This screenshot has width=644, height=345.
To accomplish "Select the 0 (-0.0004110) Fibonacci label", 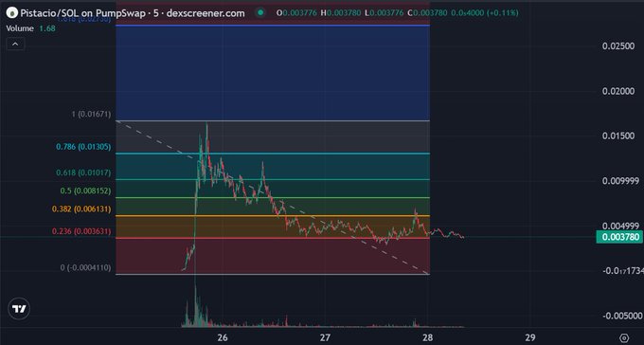I will coord(85,267).
